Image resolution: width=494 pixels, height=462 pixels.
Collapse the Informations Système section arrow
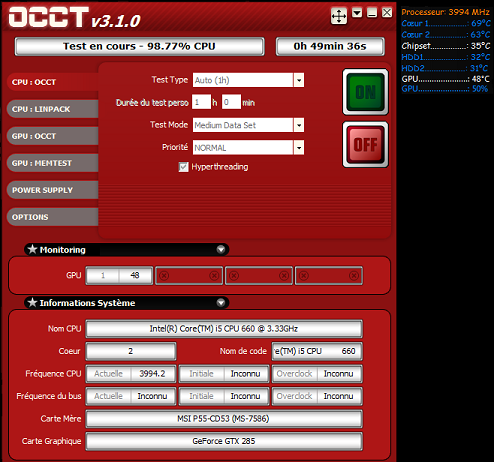pyautogui.click(x=221, y=302)
